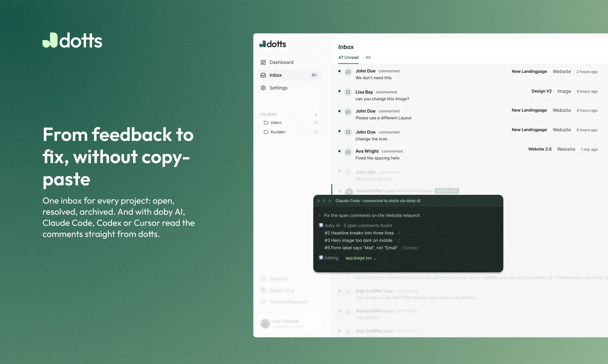
Task: Open New Landingpage project from 2 hours ago
Action: [529, 71]
